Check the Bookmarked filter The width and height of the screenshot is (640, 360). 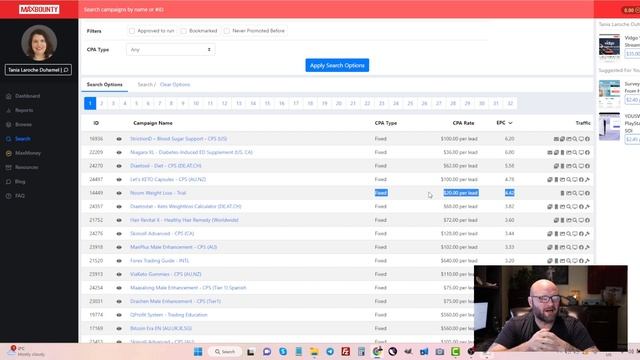pyautogui.click(x=184, y=31)
